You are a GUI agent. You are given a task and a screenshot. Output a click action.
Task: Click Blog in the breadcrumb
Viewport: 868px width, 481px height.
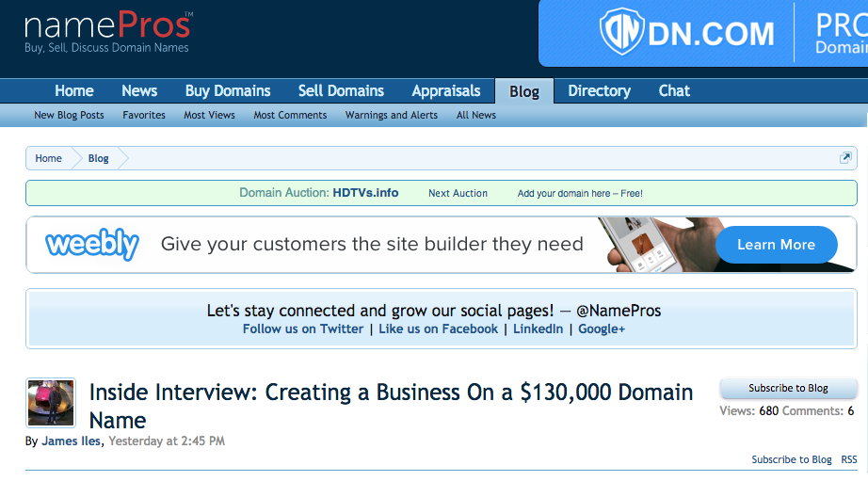99,158
